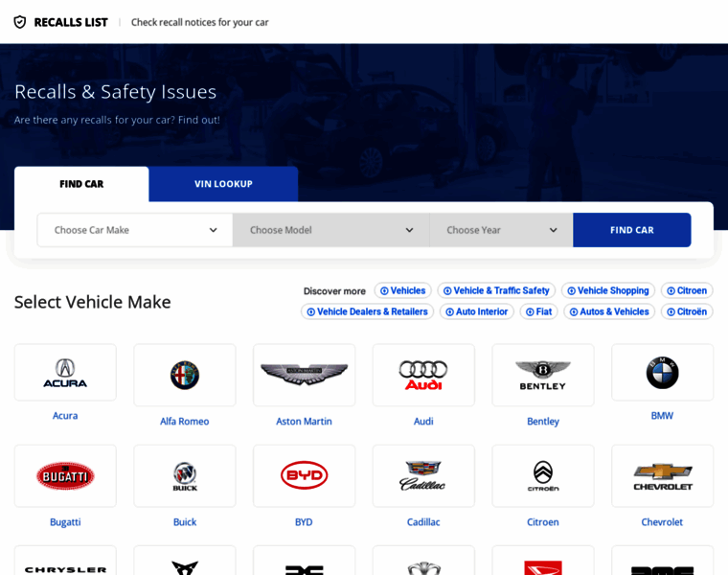The image size is (728, 575).
Task: Select the Audi four-rings logo
Action: click(423, 375)
